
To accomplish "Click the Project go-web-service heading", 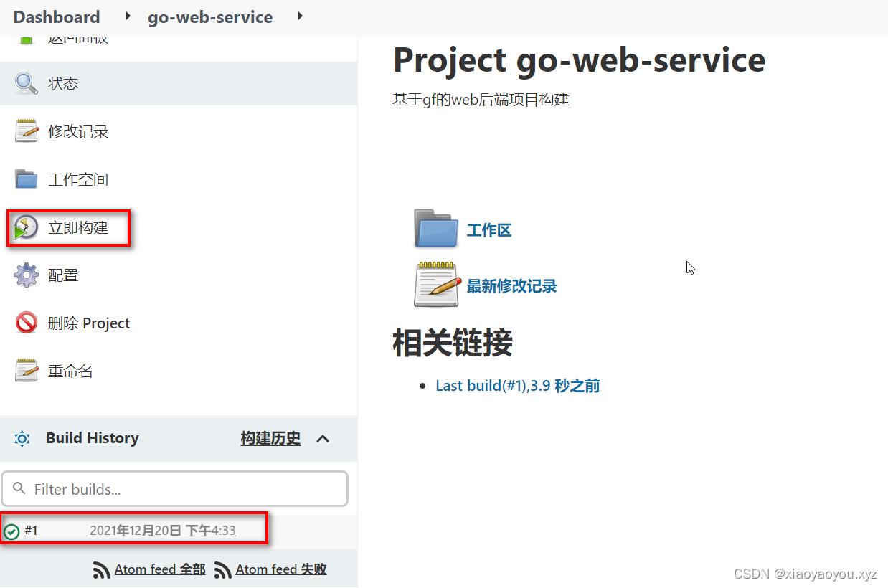I will 580,60.
